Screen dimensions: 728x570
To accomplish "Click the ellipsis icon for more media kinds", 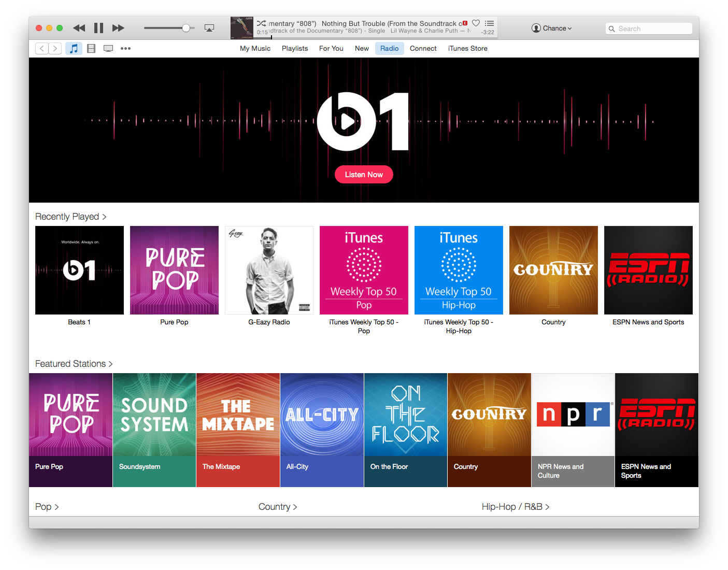I will tap(125, 48).
